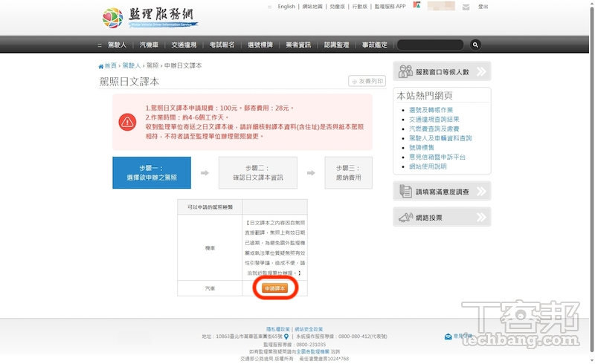The image size is (595, 364).
Task: Click the red warning triangle icon
Action: point(127,122)
